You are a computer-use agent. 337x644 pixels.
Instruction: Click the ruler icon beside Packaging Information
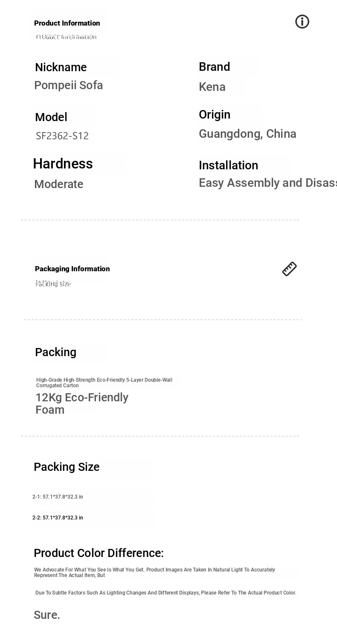[x=290, y=269]
